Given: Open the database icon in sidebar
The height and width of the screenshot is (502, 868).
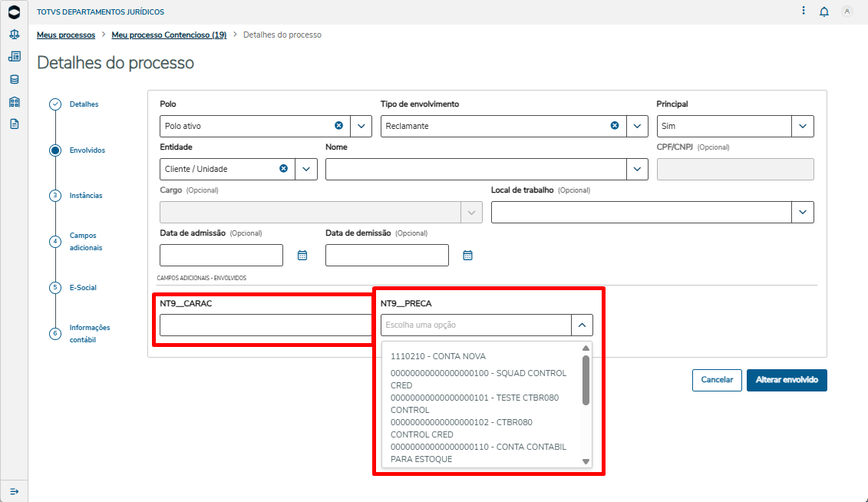Looking at the screenshot, I should [x=14, y=79].
